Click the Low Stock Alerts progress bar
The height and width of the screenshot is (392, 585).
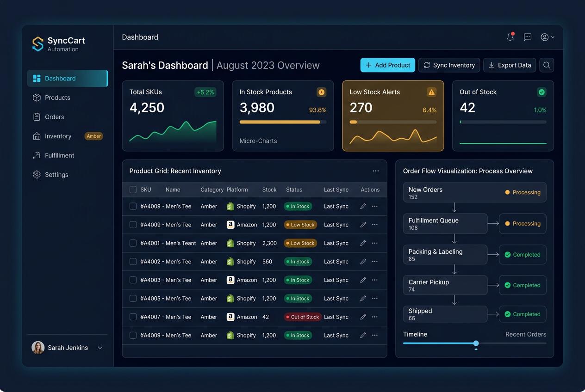pos(393,122)
